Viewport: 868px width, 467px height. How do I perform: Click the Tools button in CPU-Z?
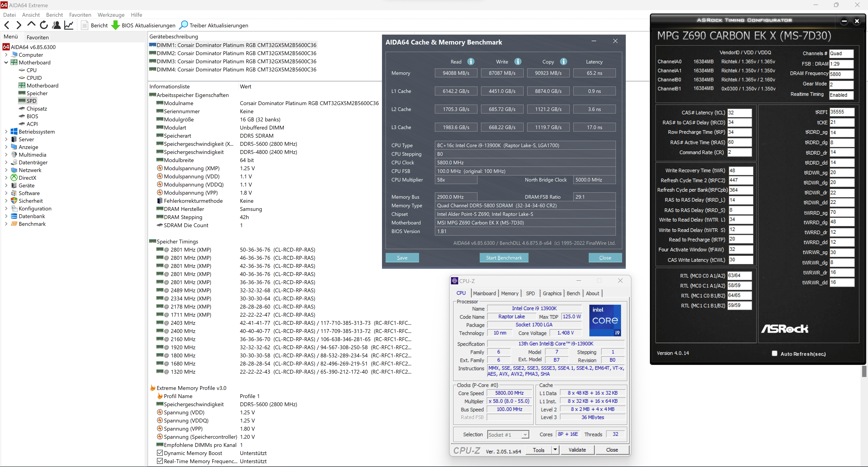tap(538, 450)
